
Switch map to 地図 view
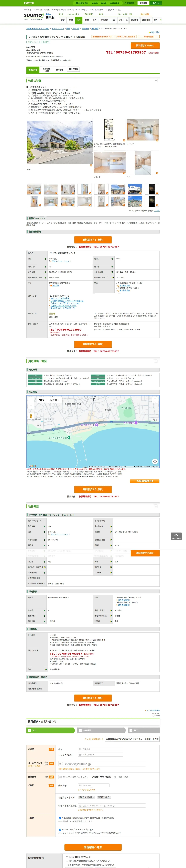point(42,400)
